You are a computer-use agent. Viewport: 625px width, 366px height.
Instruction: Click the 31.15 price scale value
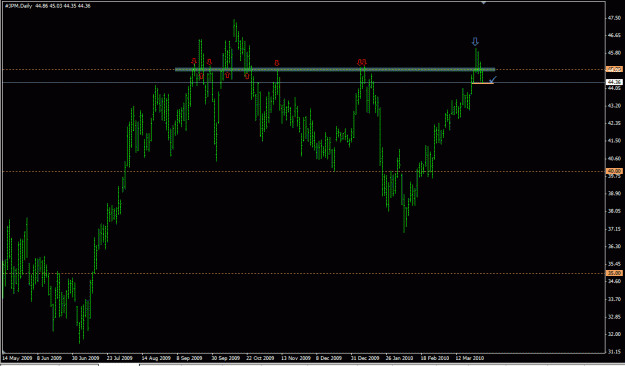click(614, 352)
